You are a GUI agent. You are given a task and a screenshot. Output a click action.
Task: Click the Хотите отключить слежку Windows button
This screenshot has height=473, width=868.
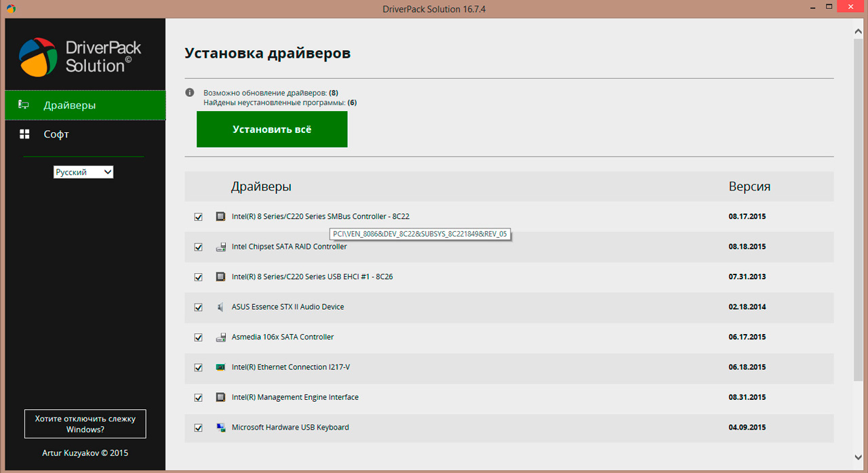85,424
